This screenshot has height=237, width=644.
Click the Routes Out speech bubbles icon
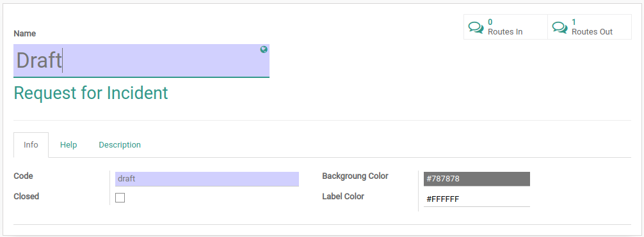coord(559,27)
